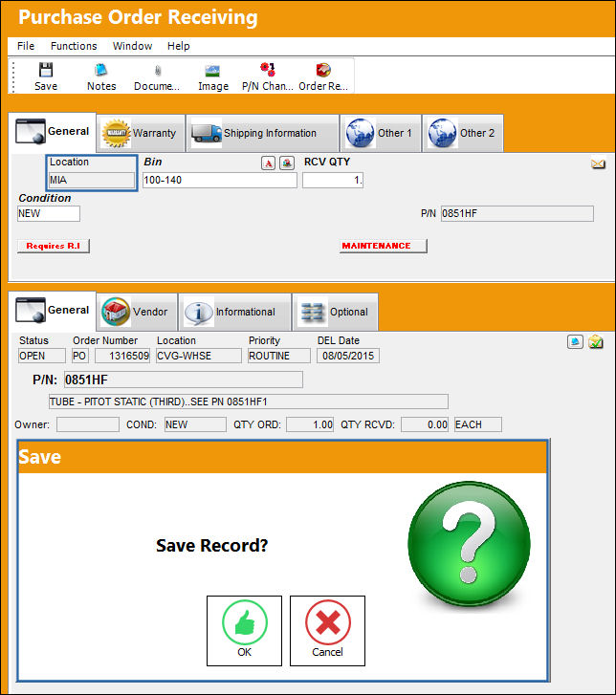Image resolution: width=616 pixels, height=695 pixels.
Task: Switch to the Shipping Information tab
Action: coord(262,133)
